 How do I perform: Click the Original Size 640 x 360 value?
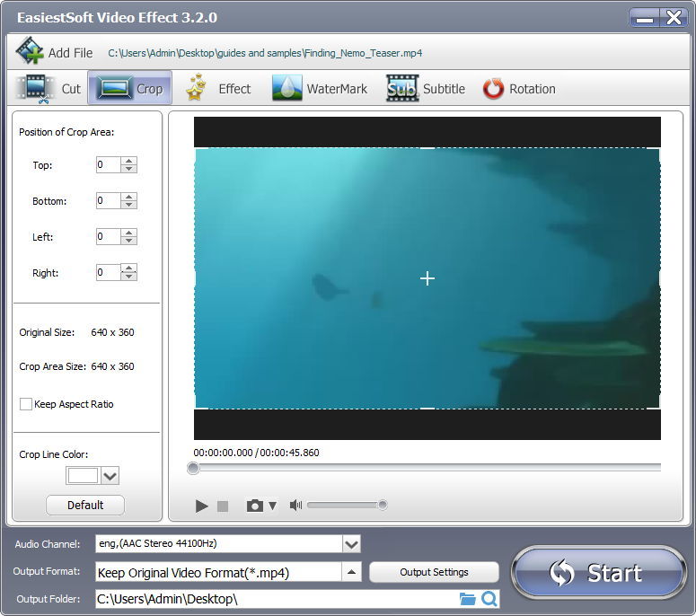(112, 332)
